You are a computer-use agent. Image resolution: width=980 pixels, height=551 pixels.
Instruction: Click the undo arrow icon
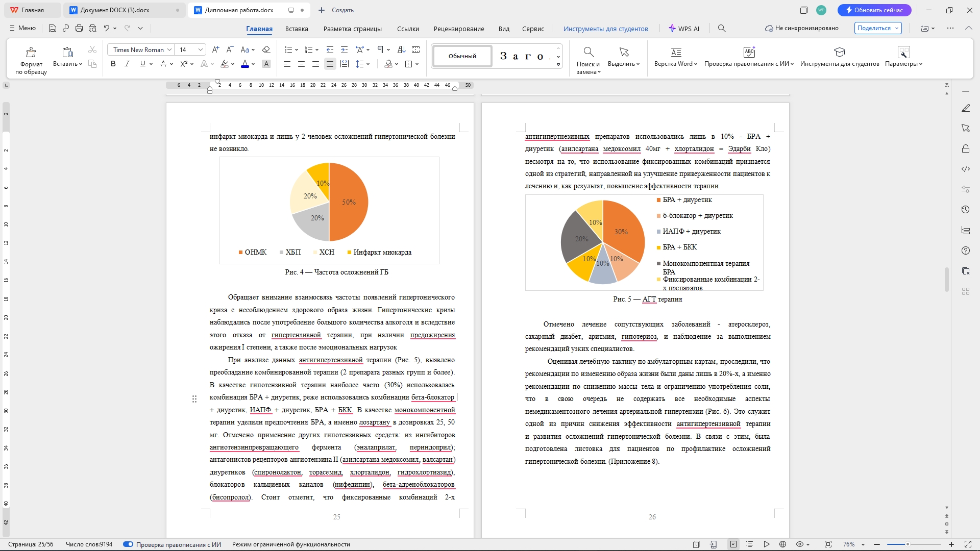point(106,29)
